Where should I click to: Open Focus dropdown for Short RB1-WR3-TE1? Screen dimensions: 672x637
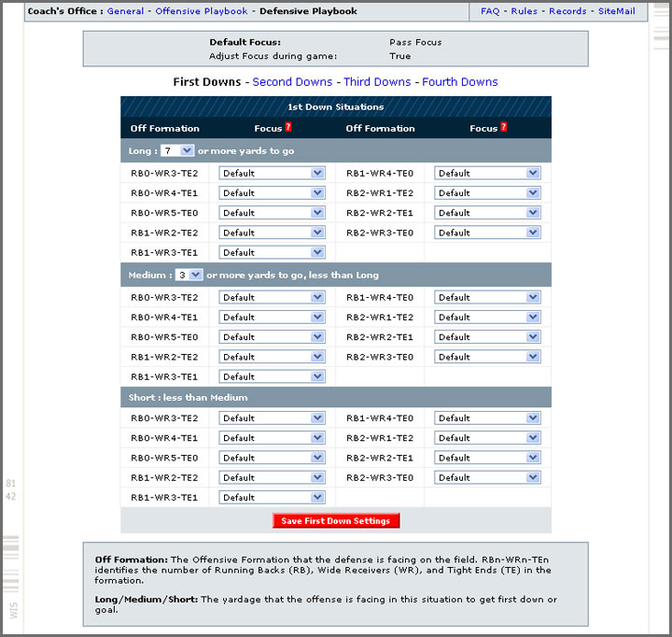(x=272, y=498)
